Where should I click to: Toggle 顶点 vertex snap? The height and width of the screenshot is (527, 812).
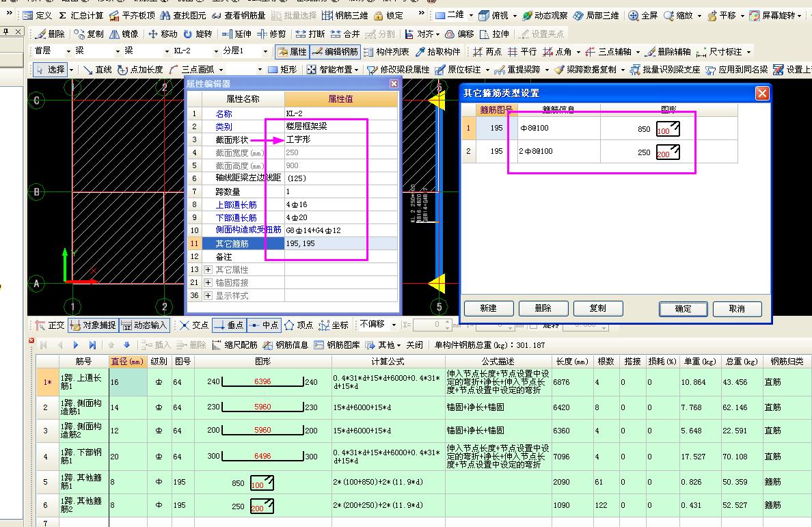[x=299, y=325]
